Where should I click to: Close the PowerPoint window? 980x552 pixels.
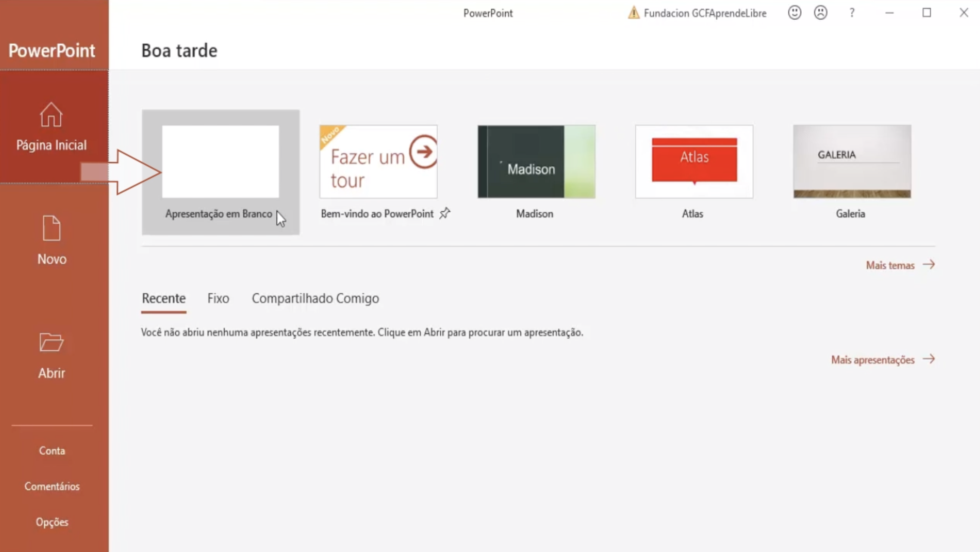coord(964,13)
